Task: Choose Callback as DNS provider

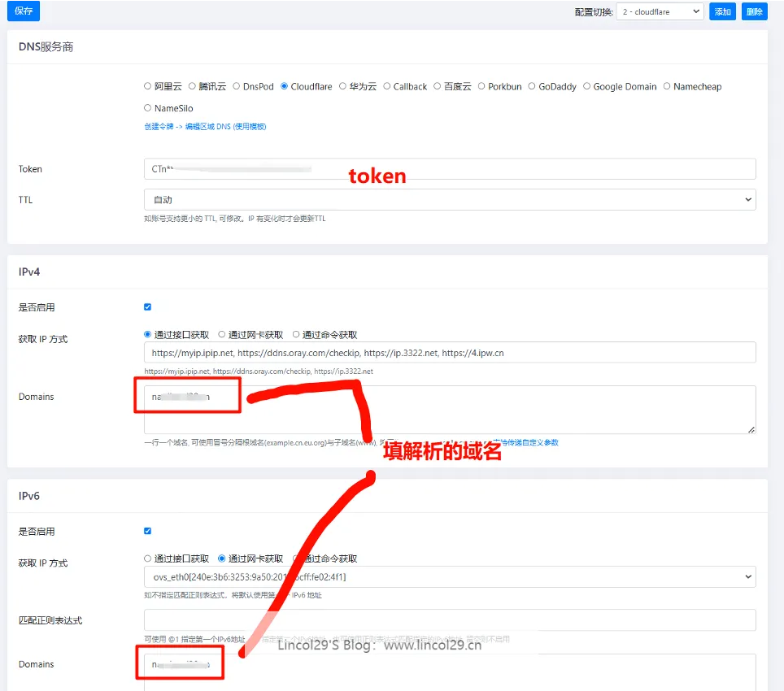Action: 387,86
